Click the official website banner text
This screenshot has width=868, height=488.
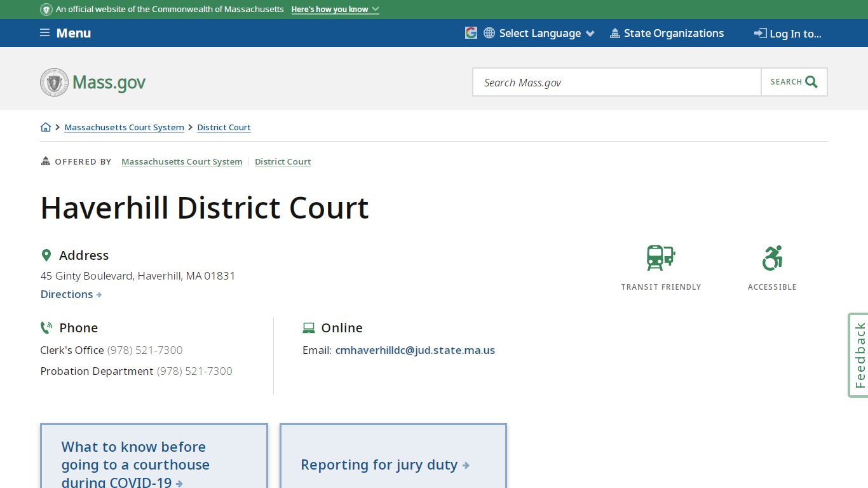pos(170,10)
